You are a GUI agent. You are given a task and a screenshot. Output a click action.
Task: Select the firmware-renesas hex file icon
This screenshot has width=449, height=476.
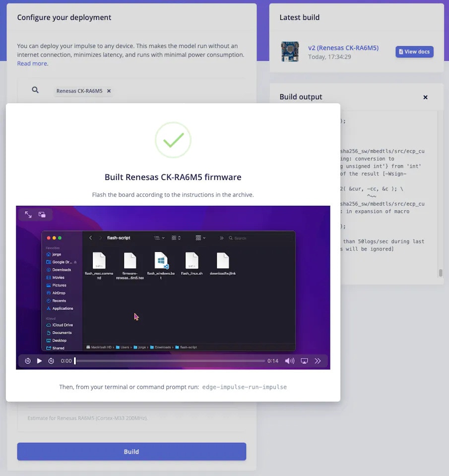click(x=130, y=260)
